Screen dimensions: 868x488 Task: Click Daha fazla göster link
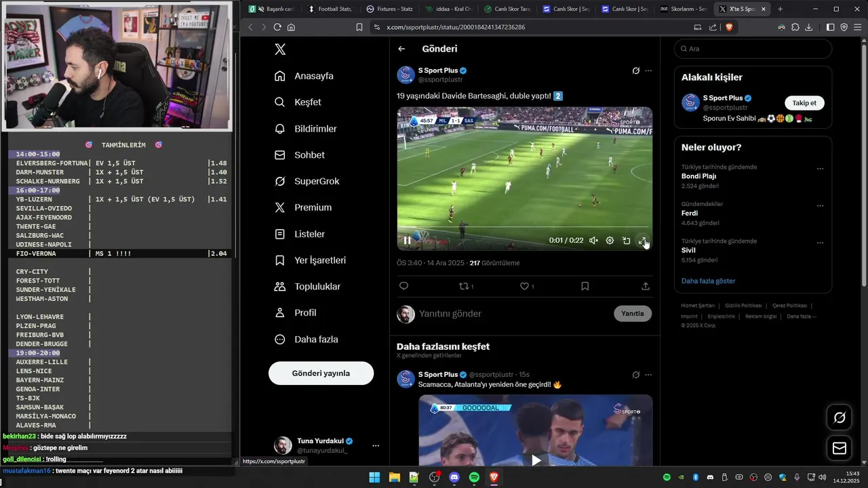708,281
